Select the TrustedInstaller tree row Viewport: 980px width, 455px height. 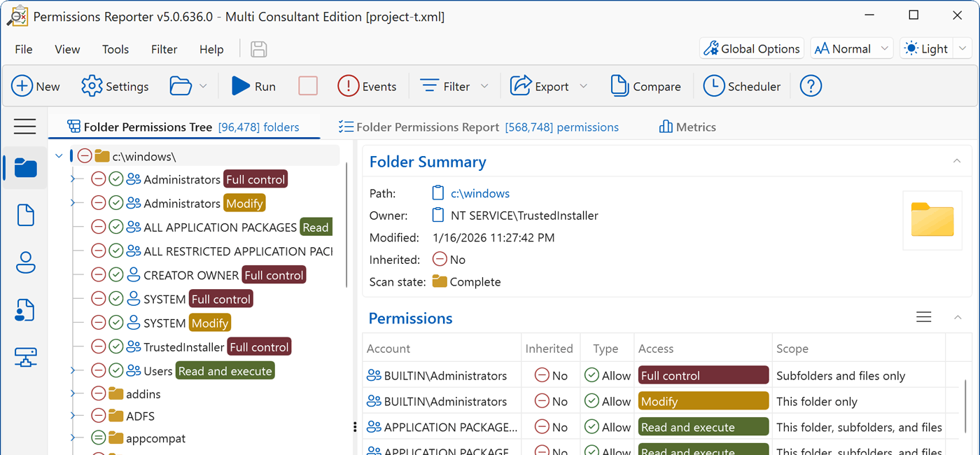[191, 346]
